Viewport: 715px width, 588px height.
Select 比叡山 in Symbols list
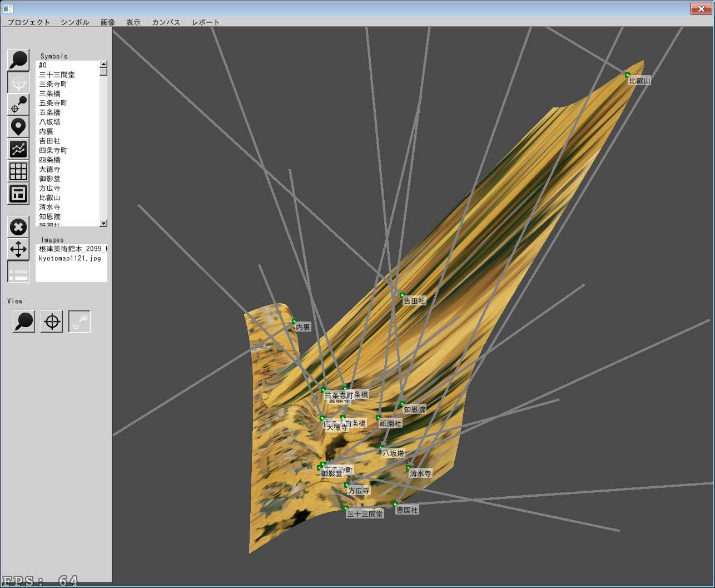coord(68,197)
